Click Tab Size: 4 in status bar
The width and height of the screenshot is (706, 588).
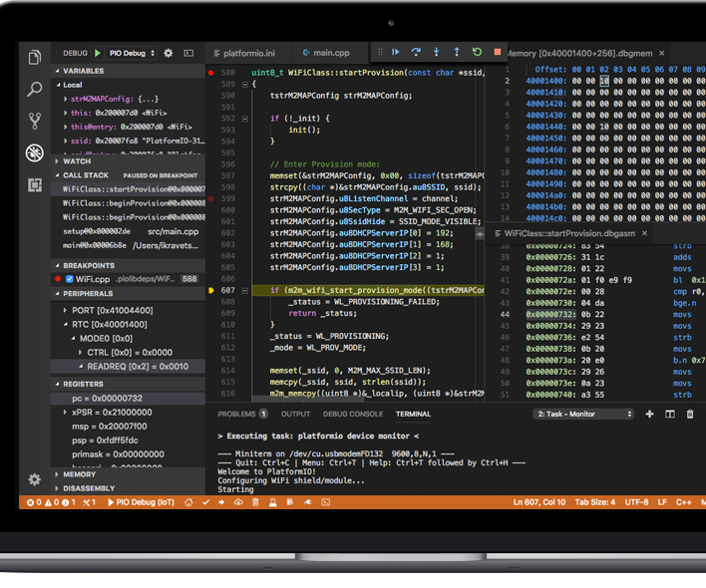[x=594, y=502]
